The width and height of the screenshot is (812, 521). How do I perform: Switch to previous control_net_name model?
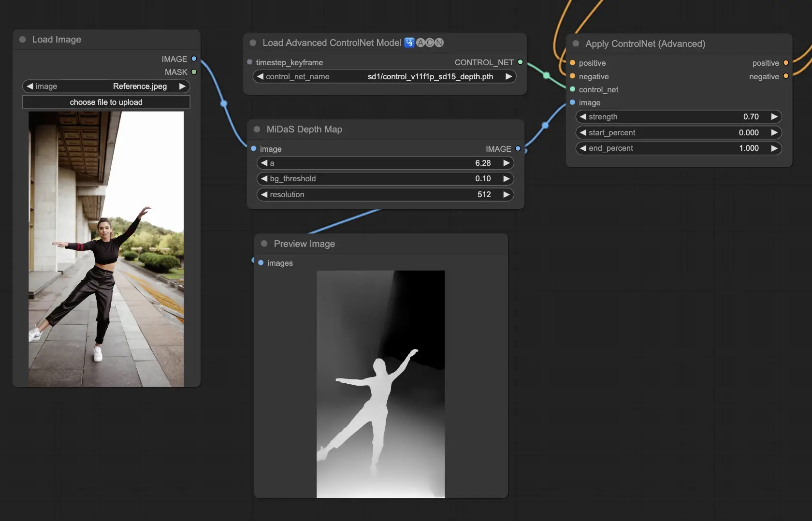(x=260, y=77)
